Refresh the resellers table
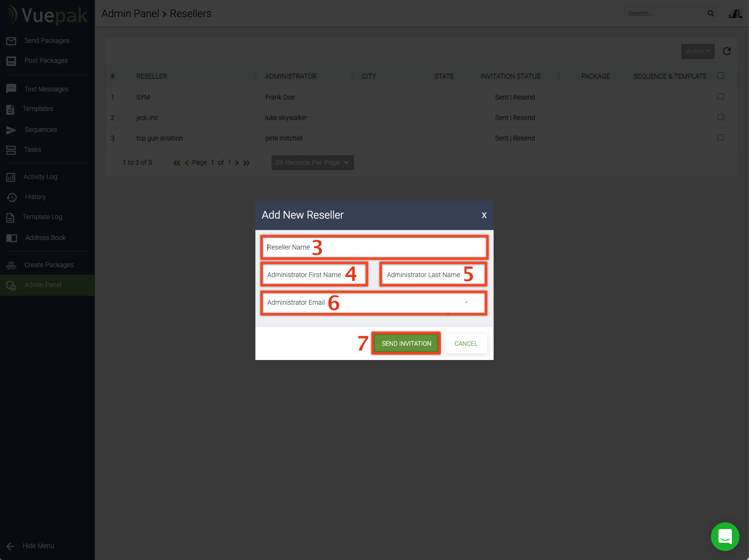The width and height of the screenshot is (749, 560). (727, 51)
